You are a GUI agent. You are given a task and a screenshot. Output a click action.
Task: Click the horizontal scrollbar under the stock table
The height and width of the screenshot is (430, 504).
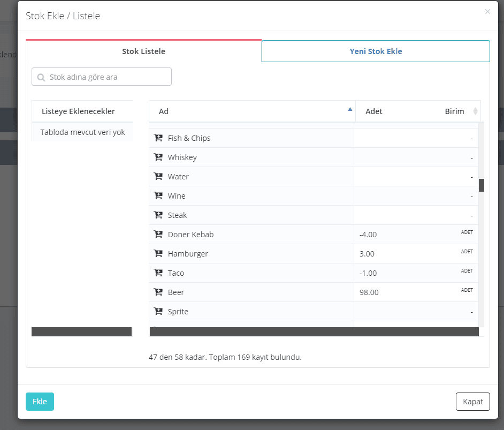(314, 332)
